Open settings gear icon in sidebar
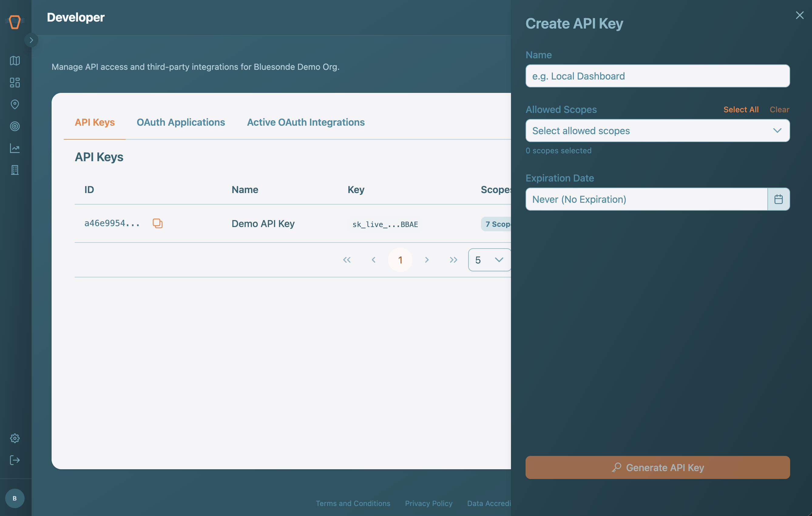Viewport: 812px width, 516px height. click(x=15, y=438)
